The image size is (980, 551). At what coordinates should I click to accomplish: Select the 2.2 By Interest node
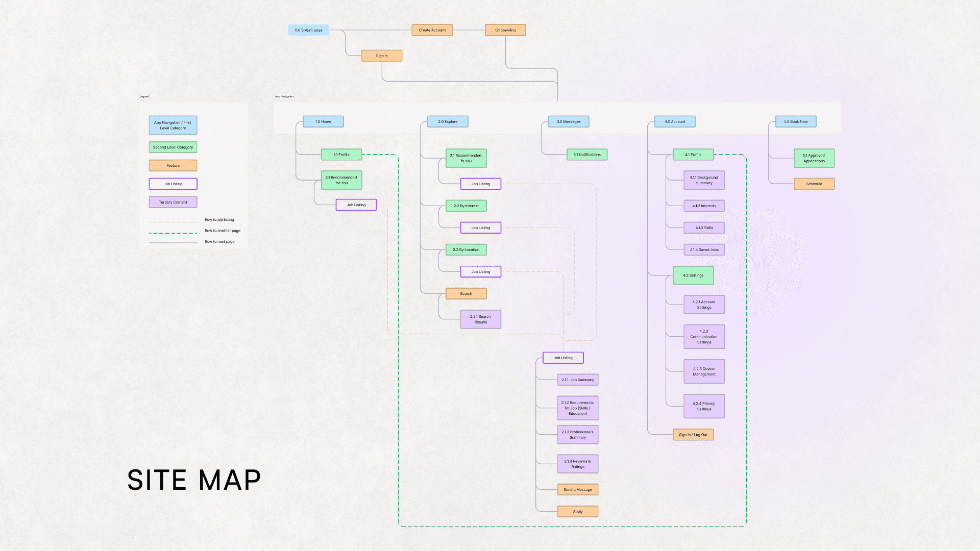465,206
